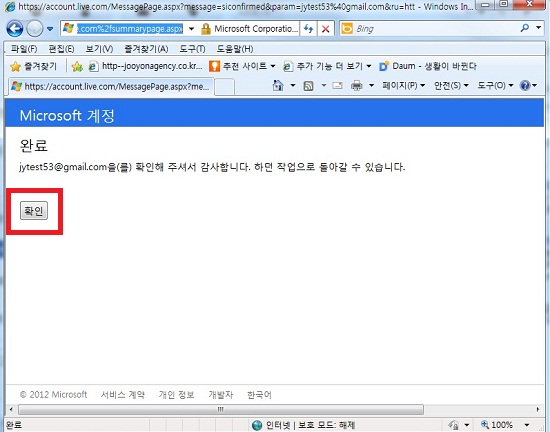Open the 추가 기능 더 보기 dropdown

point(327,66)
